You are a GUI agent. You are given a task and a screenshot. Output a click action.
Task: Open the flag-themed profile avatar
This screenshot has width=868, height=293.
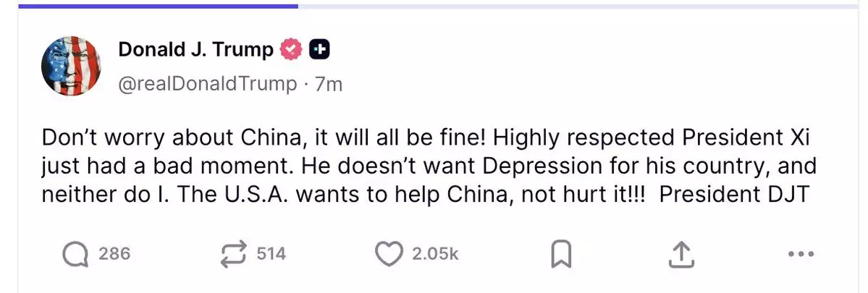[71, 66]
